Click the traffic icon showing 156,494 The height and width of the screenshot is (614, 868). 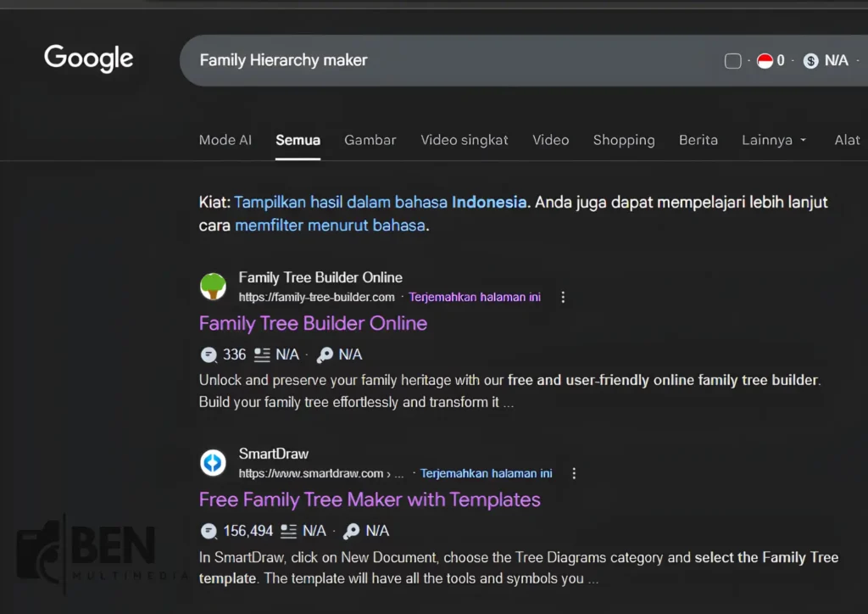tap(209, 530)
